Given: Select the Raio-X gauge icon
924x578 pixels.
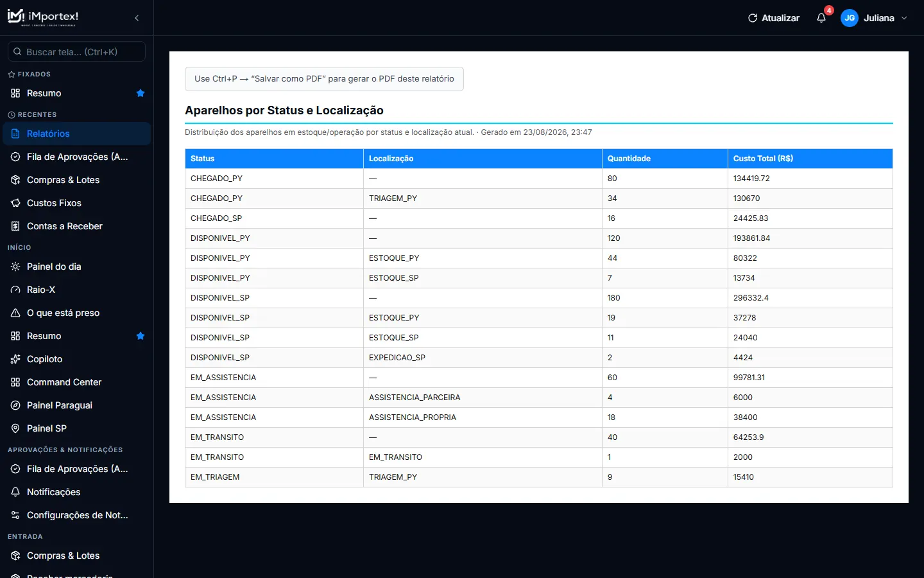Looking at the screenshot, I should [x=15, y=290].
